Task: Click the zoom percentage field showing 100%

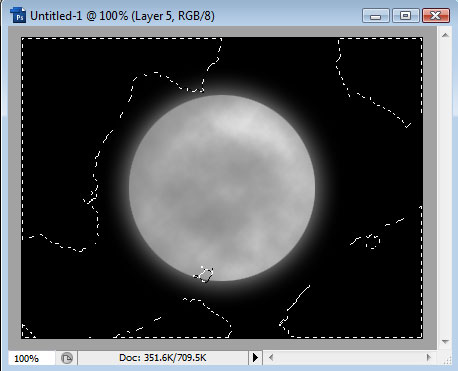Action: [x=32, y=359]
